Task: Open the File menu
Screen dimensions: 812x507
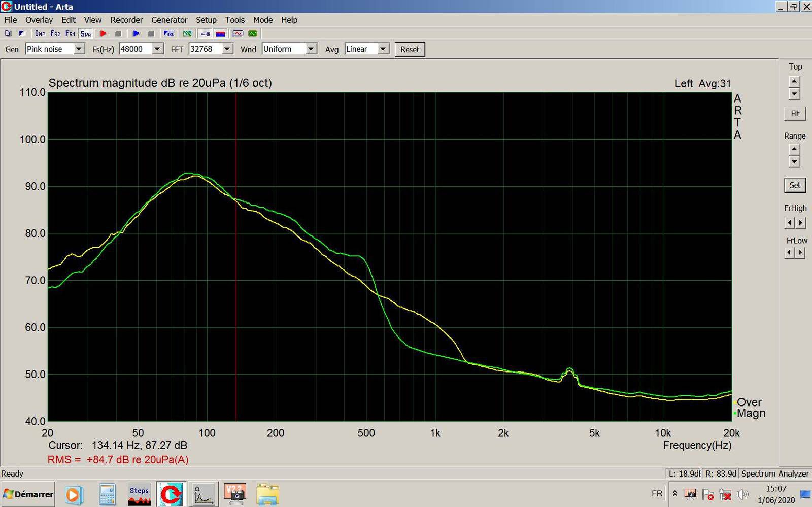Action: 11,20
